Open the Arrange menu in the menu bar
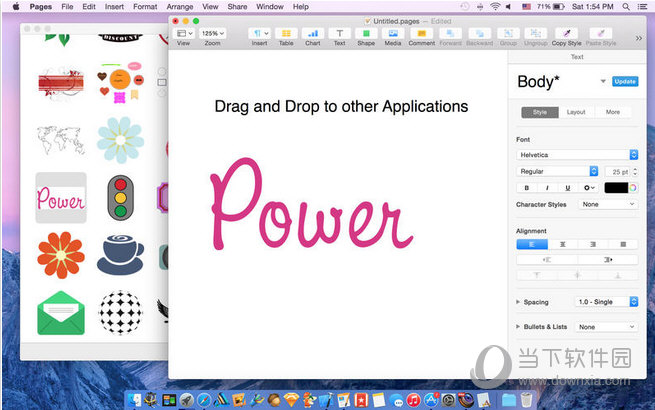The image size is (655, 410). (179, 6)
